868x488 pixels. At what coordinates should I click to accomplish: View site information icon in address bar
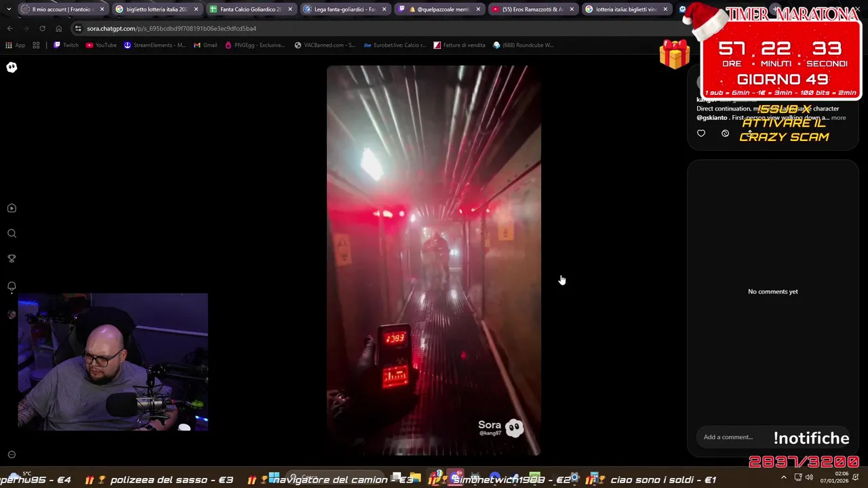79,28
